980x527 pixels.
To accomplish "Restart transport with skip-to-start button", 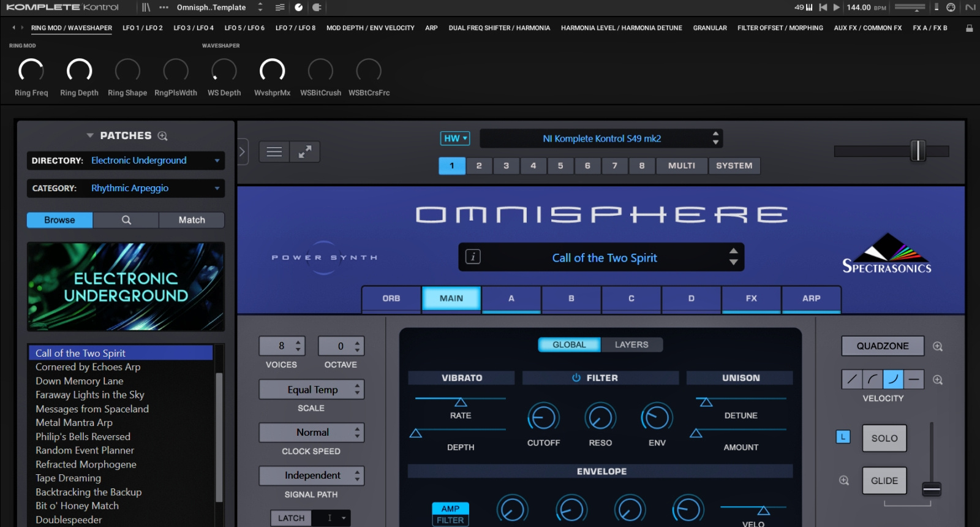I will (x=823, y=7).
